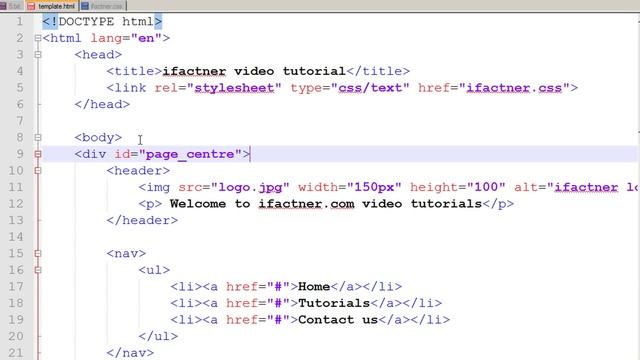Click the 'ifactner video tutorial' title text

click(254, 71)
